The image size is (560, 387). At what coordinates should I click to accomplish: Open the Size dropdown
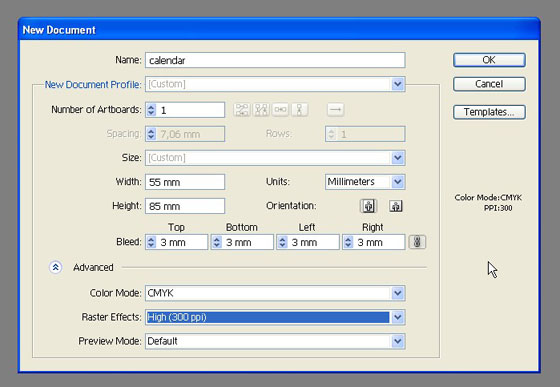click(x=398, y=158)
